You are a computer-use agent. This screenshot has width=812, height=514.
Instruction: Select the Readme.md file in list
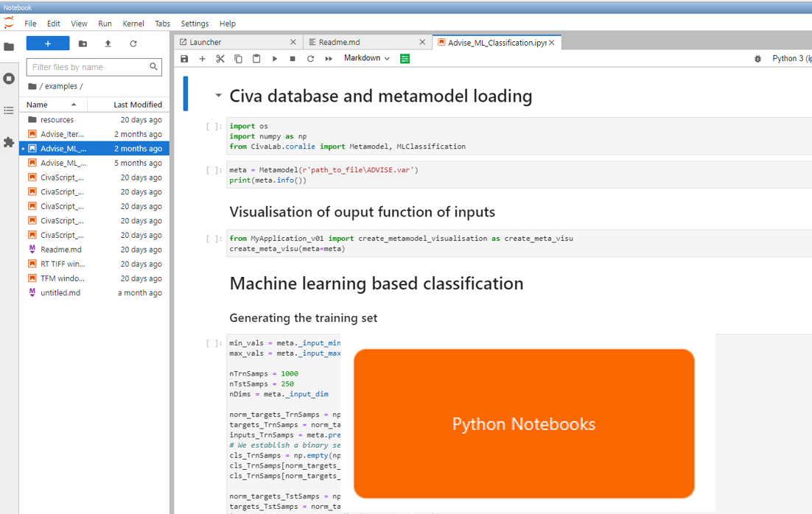click(x=94, y=250)
